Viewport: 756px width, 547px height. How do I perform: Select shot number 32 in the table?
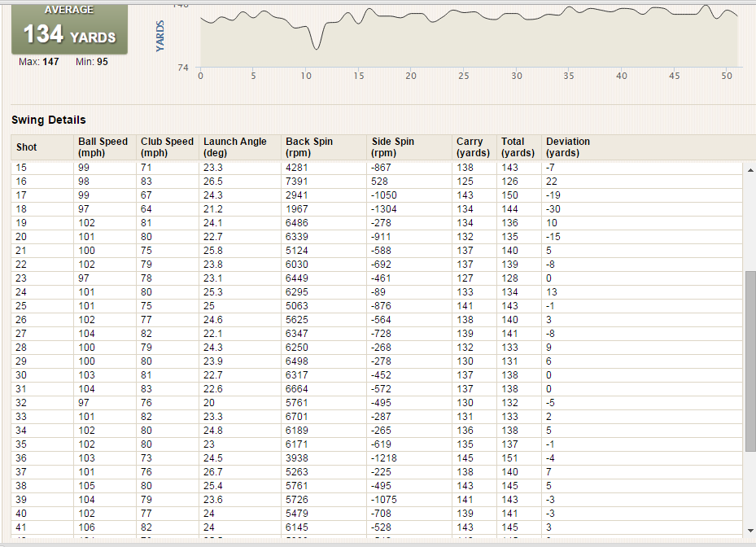(x=21, y=403)
